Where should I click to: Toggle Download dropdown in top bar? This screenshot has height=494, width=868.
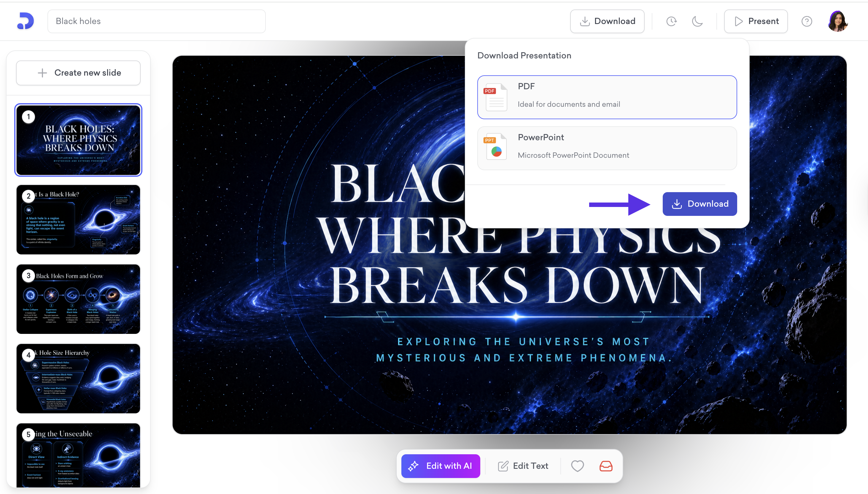tap(607, 21)
